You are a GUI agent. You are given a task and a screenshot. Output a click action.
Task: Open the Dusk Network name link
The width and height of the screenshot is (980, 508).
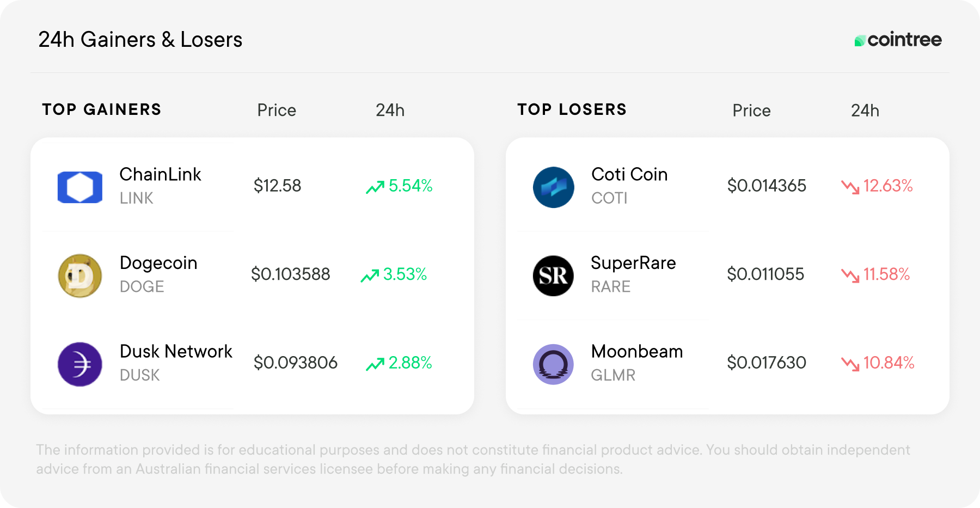coord(176,352)
